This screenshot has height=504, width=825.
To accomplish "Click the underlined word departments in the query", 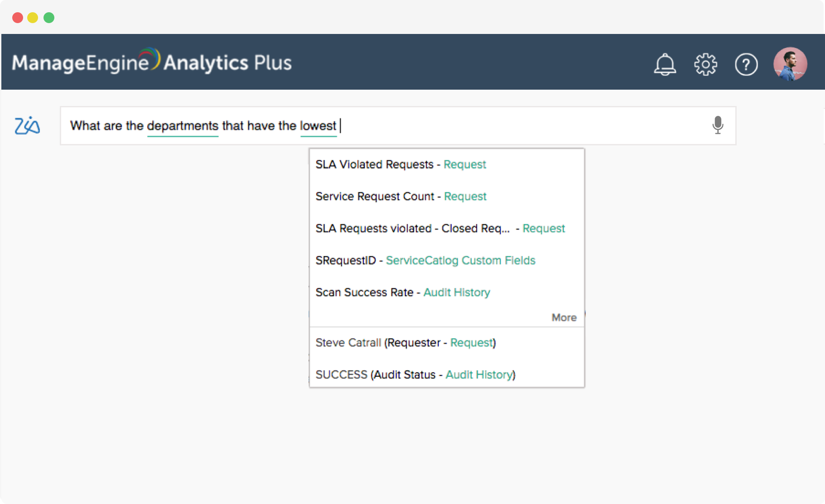I will tap(183, 125).
